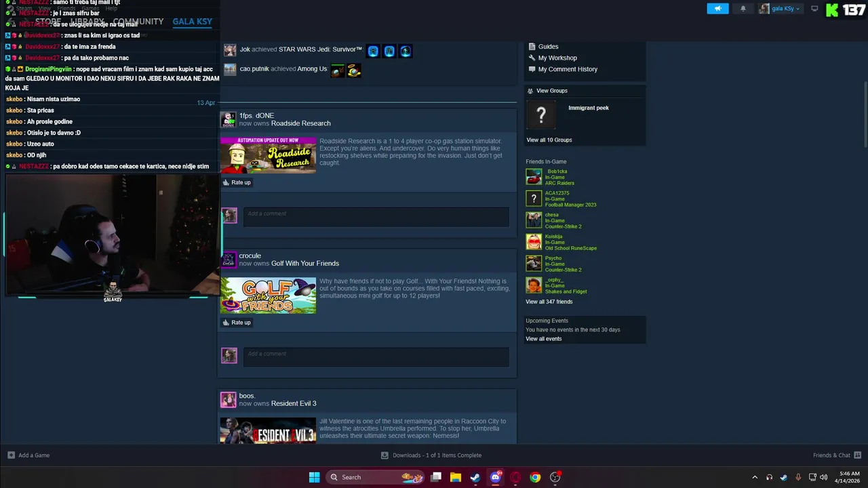The height and width of the screenshot is (488, 868).
Task: Open _orphy_ avatar playing Shakes and Fidget
Action: (534, 285)
